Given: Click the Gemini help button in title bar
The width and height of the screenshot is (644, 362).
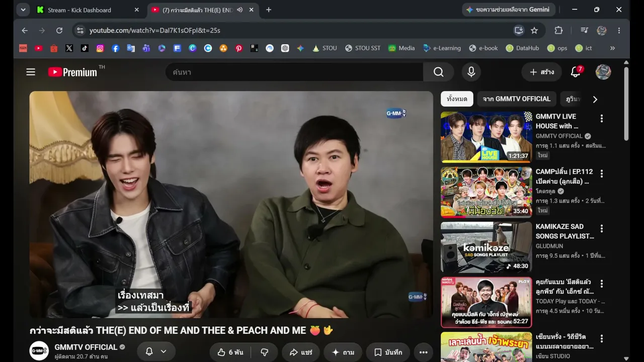Looking at the screenshot, I should click(x=509, y=10).
